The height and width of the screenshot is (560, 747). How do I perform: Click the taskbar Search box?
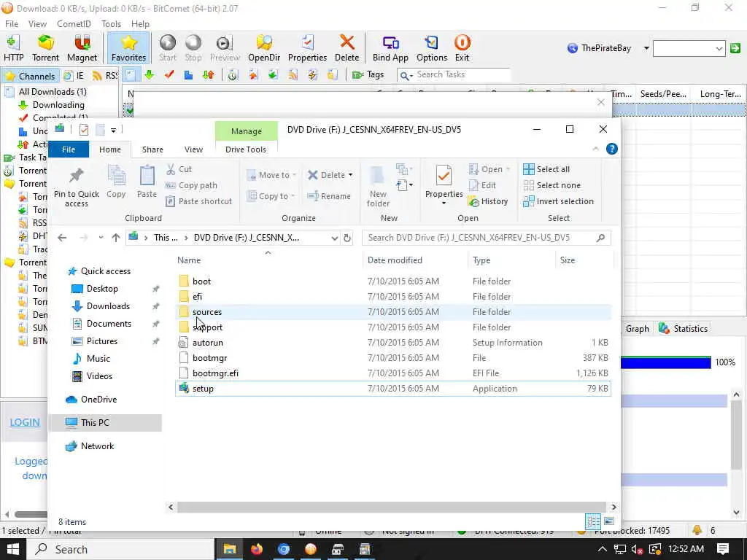click(122, 549)
